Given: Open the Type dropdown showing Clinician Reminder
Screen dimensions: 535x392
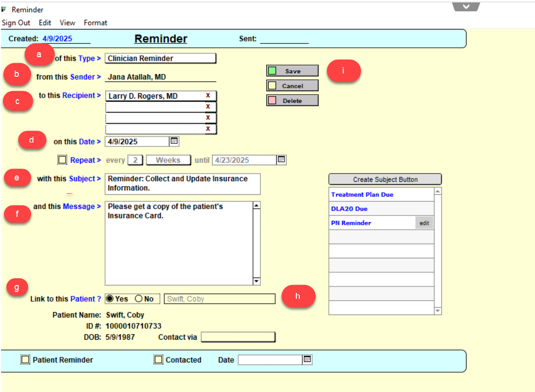Looking at the screenshot, I should (x=160, y=58).
